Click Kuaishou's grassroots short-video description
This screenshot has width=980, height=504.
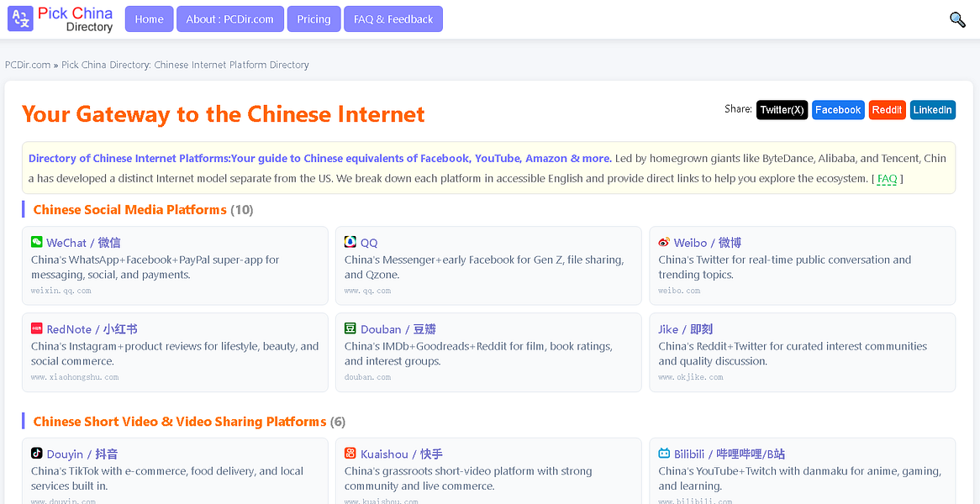[x=468, y=479]
